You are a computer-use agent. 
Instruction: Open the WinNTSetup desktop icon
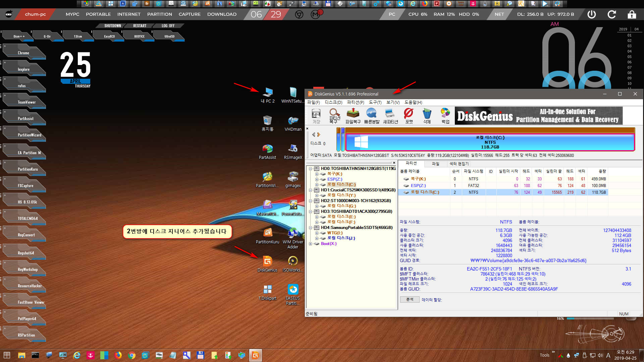[293, 95]
